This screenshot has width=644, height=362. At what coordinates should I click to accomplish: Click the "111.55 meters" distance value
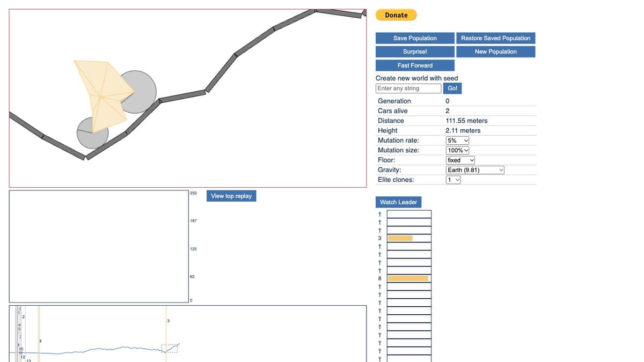click(466, 121)
